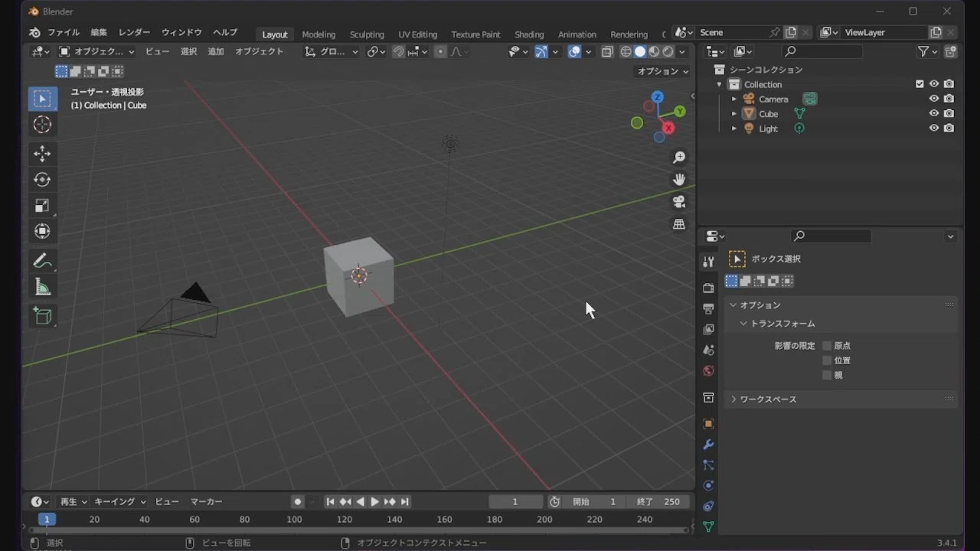
Task: Click the zoom view magnifier icon
Action: point(679,158)
